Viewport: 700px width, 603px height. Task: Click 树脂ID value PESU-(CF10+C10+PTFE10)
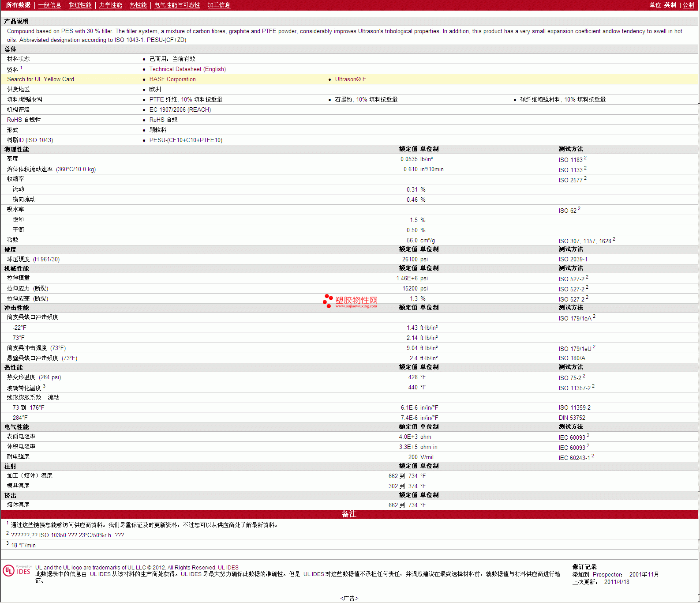coord(186,140)
